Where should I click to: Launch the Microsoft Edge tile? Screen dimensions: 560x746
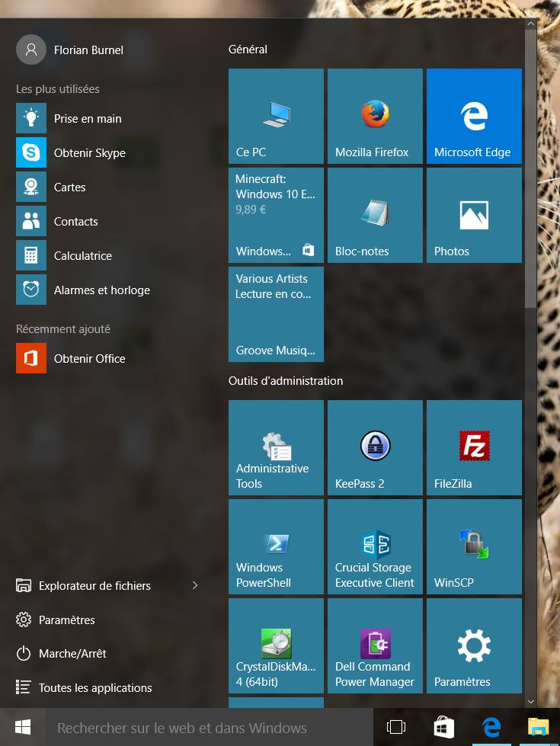(x=474, y=117)
